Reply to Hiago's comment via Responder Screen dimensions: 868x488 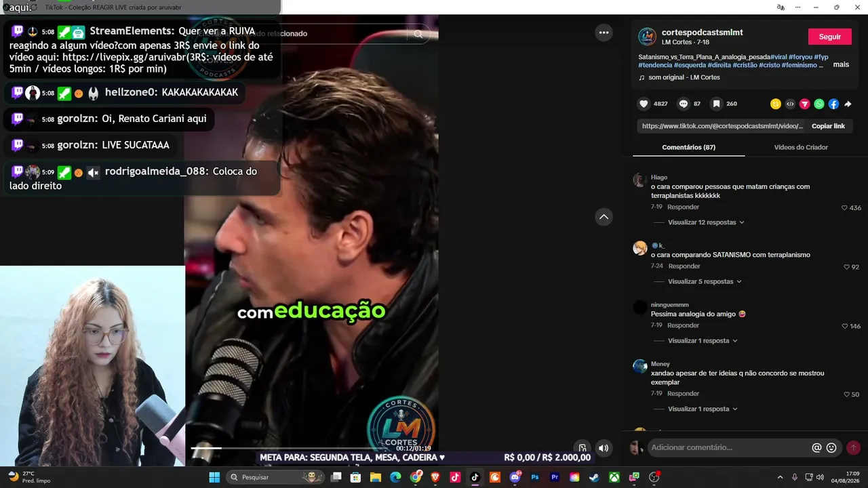tap(683, 207)
